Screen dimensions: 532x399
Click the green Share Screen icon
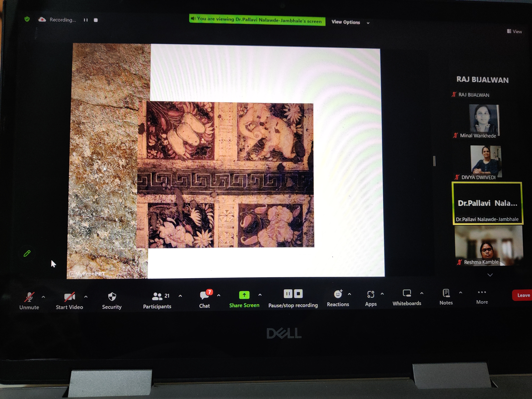(x=244, y=295)
